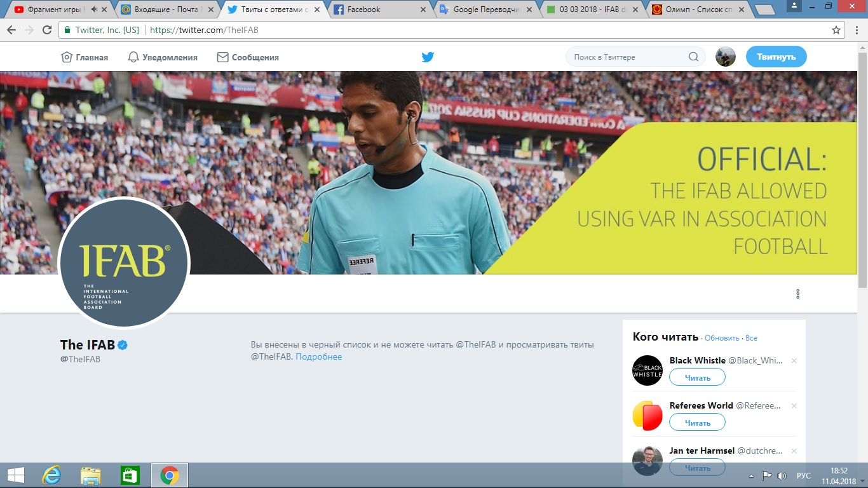Switch to the Фрагмент игры YouTube tab
The width and height of the screenshot is (868, 488).
coord(59,10)
